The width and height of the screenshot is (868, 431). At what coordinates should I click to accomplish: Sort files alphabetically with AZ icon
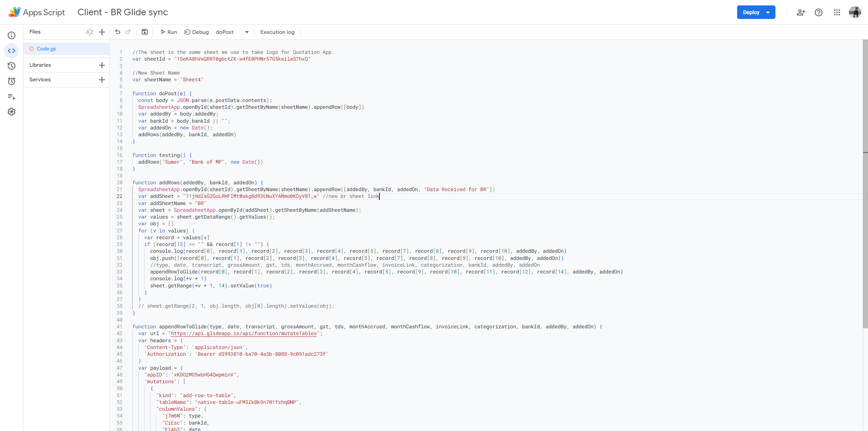90,32
